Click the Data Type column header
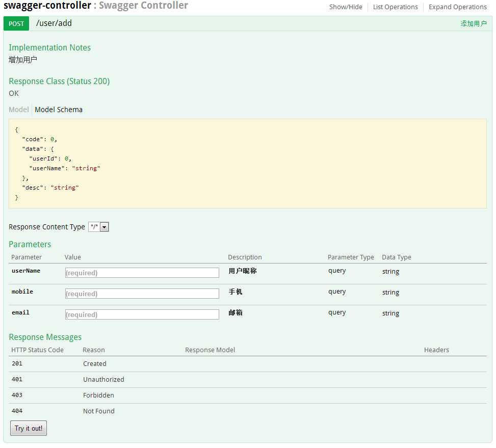The height and width of the screenshot is (448, 496). point(397,257)
